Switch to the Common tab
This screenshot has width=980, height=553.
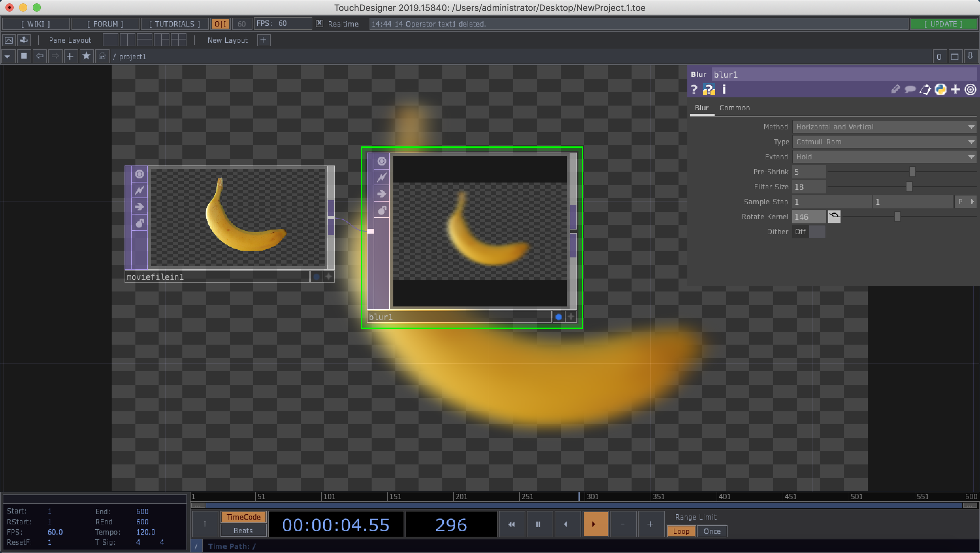point(734,108)
